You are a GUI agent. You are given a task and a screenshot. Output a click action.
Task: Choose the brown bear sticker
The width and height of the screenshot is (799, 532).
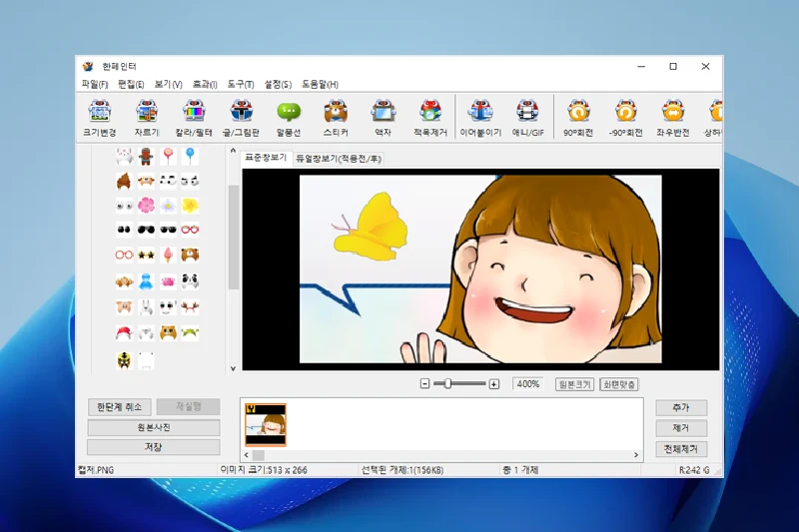click(x=190, y=255)
